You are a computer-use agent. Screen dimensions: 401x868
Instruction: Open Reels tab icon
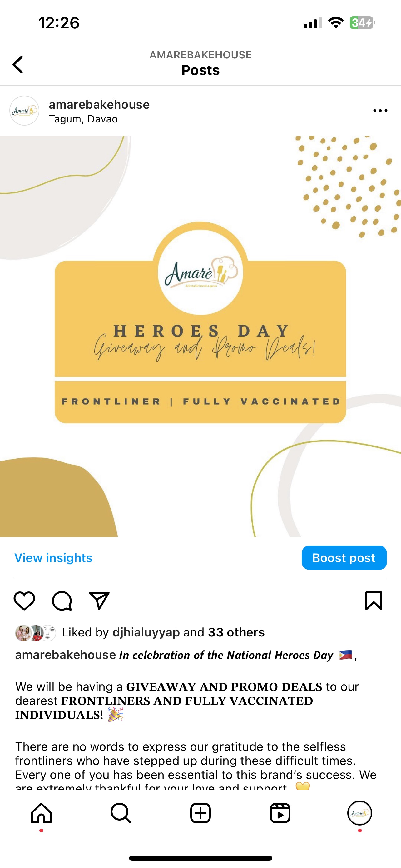[x=280, y=813]
